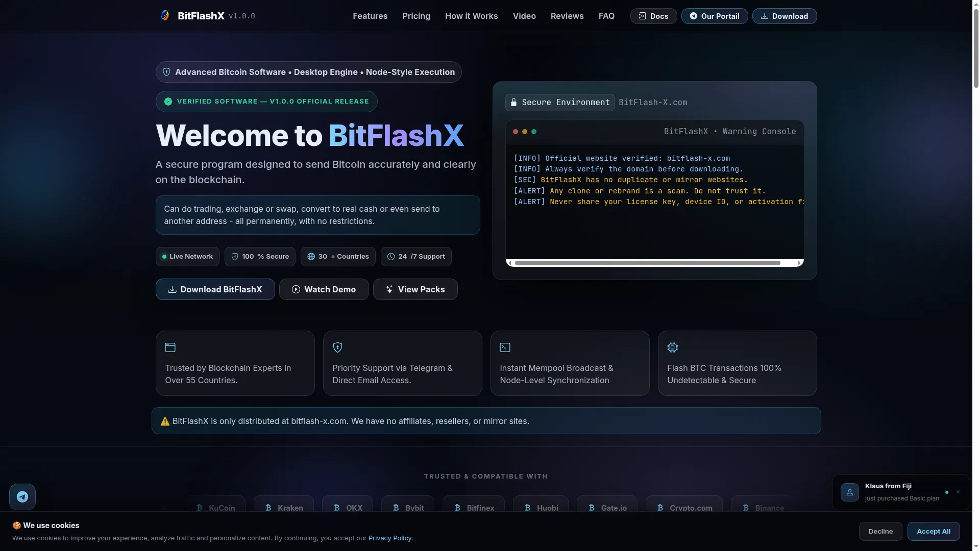Viewport: 980px width, 551px height.
Task: Click the BitFlashX flame logo icon
Action: tap(165, 16)
